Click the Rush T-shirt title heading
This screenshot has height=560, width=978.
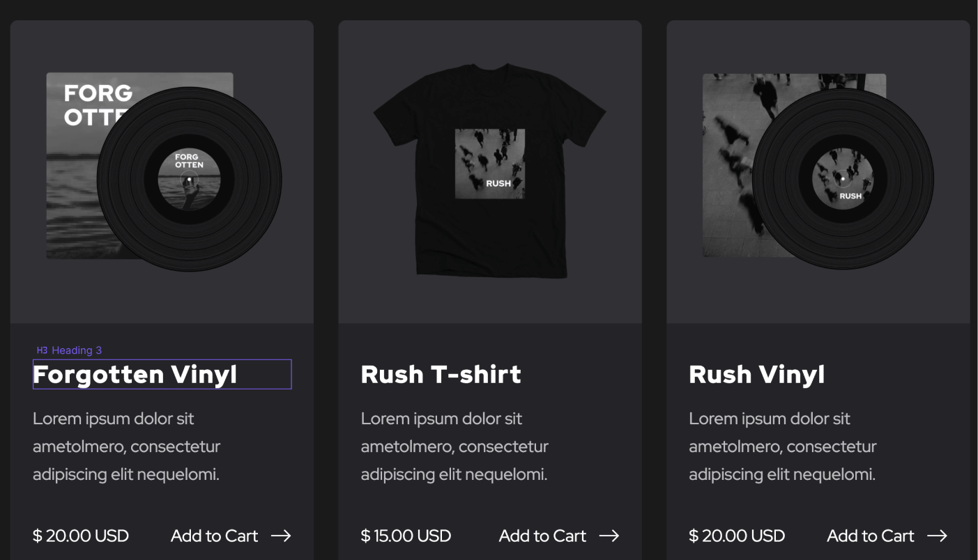tap(441, 374)
